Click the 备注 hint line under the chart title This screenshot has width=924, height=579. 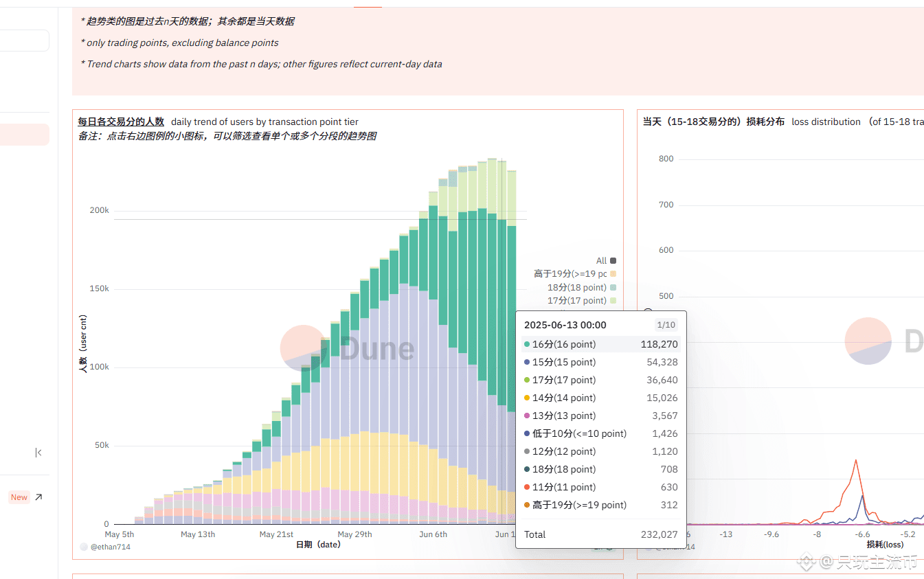(x=227, y=136)
